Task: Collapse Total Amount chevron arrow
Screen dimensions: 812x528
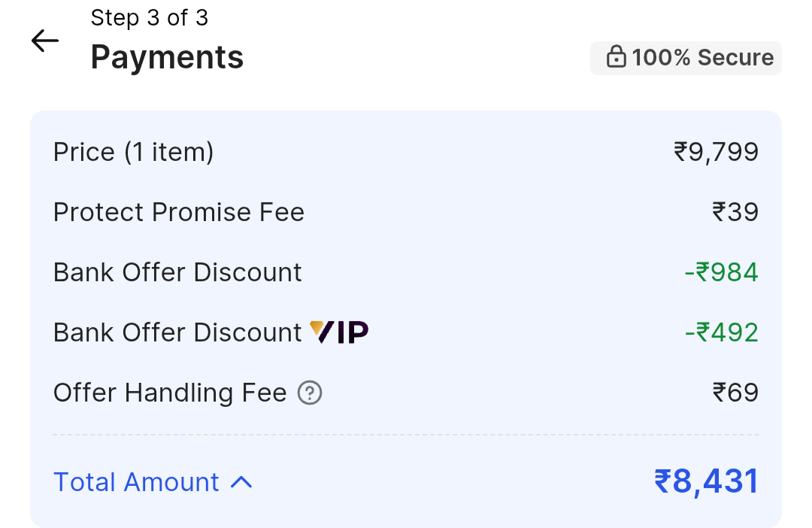Action: 241,482
